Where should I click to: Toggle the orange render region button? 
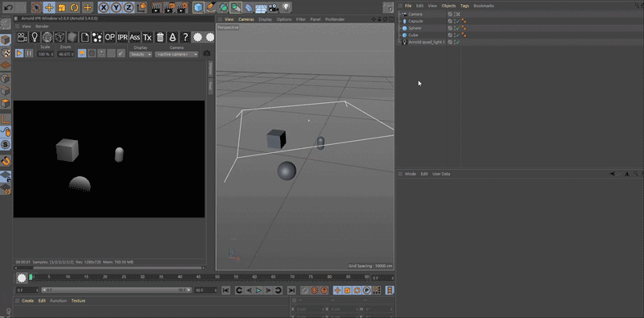click(82, 53)
